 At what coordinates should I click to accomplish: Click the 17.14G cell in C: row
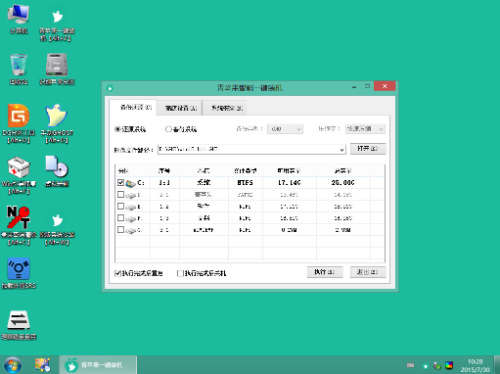pos(289,183)
